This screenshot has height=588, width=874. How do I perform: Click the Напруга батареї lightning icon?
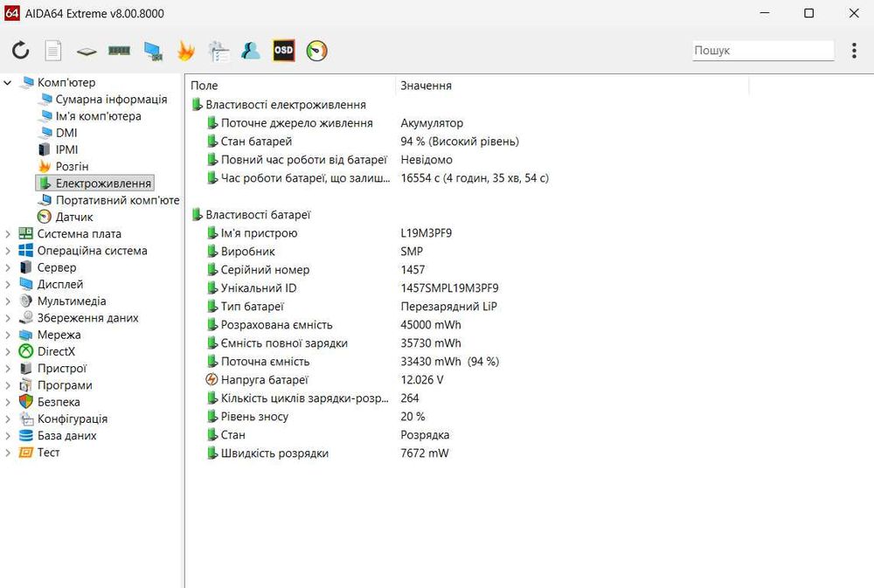[x=212, y=379]
